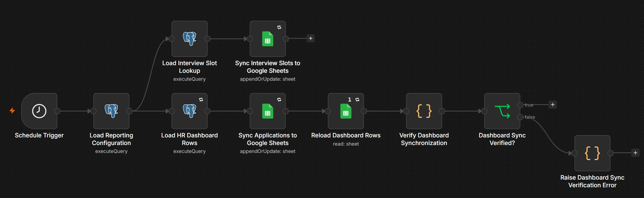Open Sync Applications to Google Sheets node
This screenshot has height=198, width=644.
coord(268,111)
